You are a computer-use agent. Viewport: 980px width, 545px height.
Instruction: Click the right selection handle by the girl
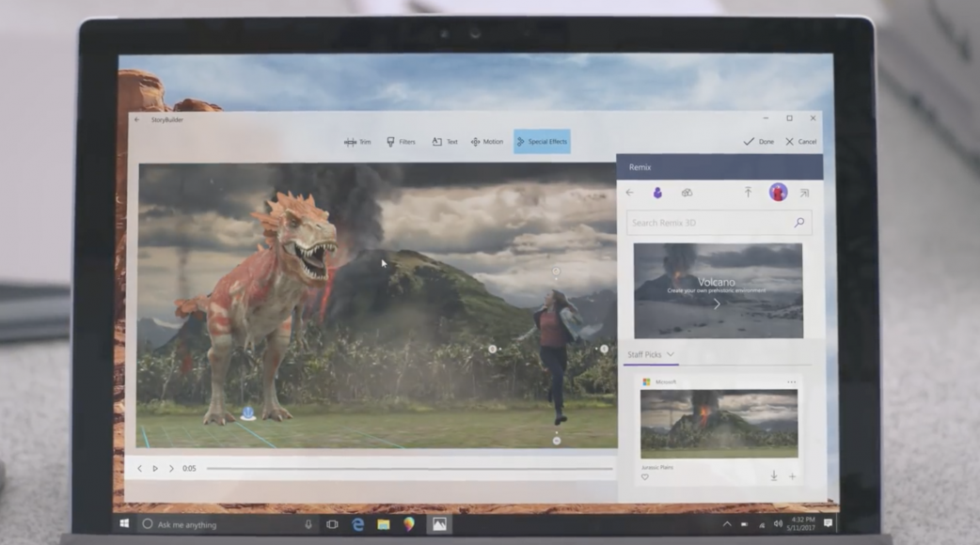[604, 349]
